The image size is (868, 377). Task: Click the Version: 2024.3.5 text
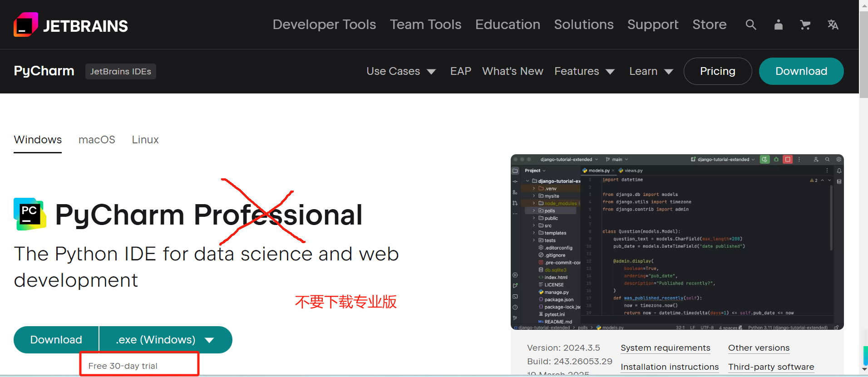[x=563, y=348]
